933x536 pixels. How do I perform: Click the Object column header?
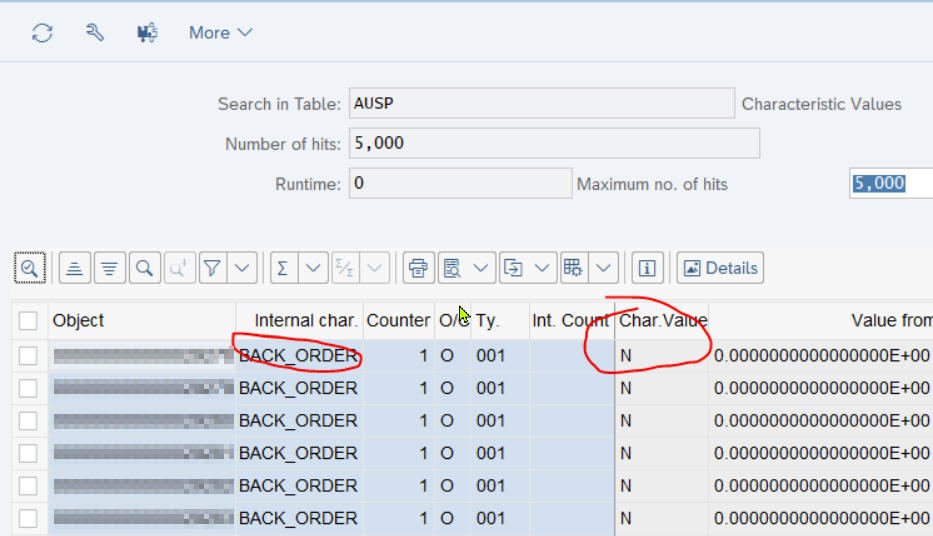(140, 321)
